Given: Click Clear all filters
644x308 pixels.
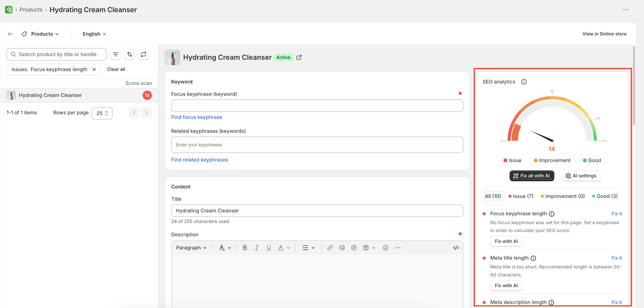Looking at the screenshot, I should [x=116, y=69].
